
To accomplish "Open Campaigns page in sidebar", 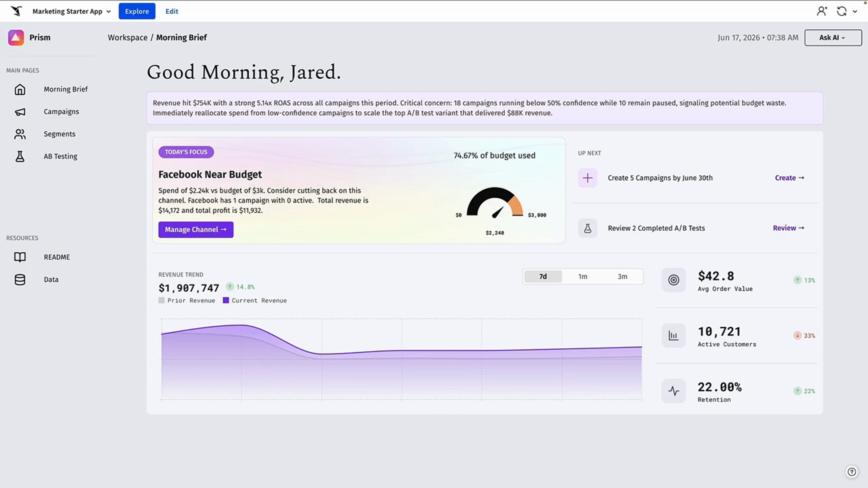I will coord(61,111).
